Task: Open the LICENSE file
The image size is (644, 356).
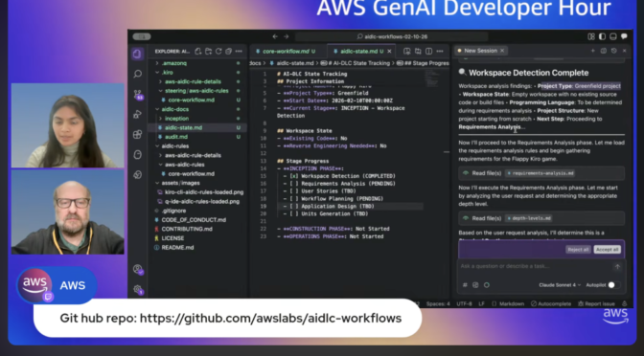Action: point(172,238)
